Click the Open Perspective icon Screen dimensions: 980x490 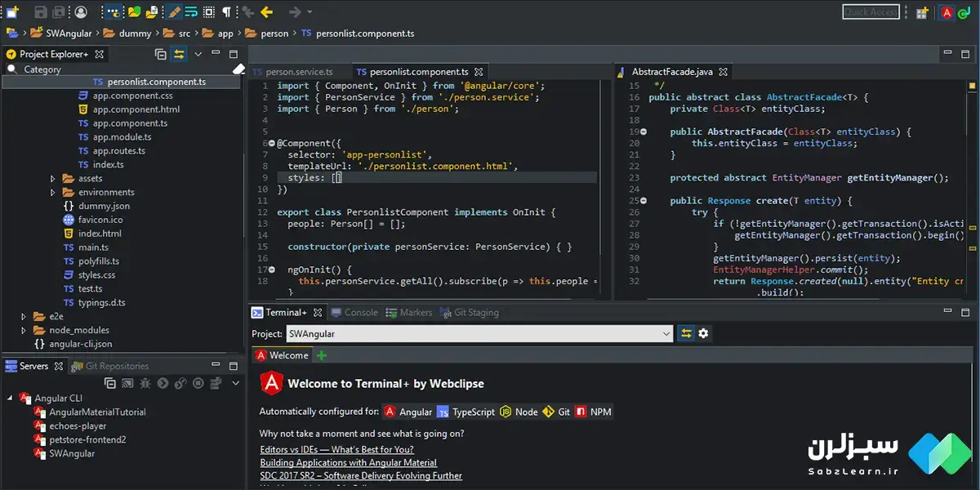click(x=922, y=12)
